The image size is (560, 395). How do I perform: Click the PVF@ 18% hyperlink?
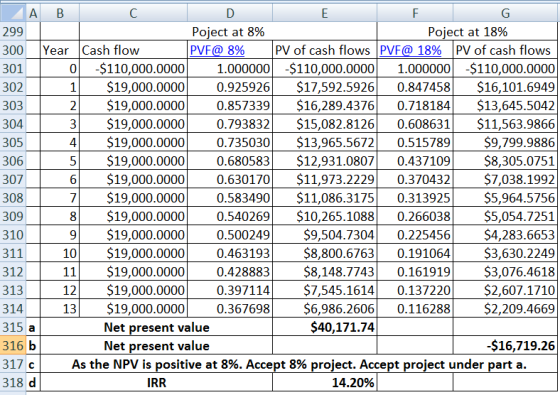click(410, 50)
